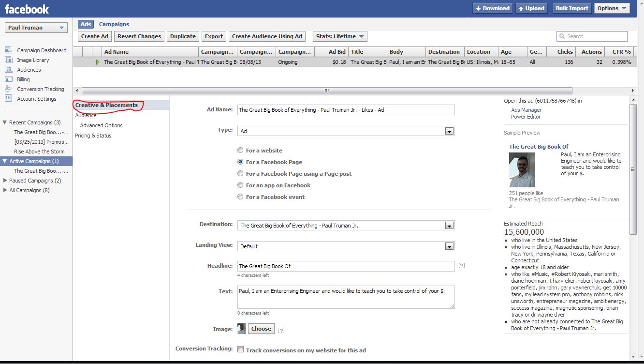Click the Upload button
The width and height of the screenshot is (644, 364).
point(532,8)
